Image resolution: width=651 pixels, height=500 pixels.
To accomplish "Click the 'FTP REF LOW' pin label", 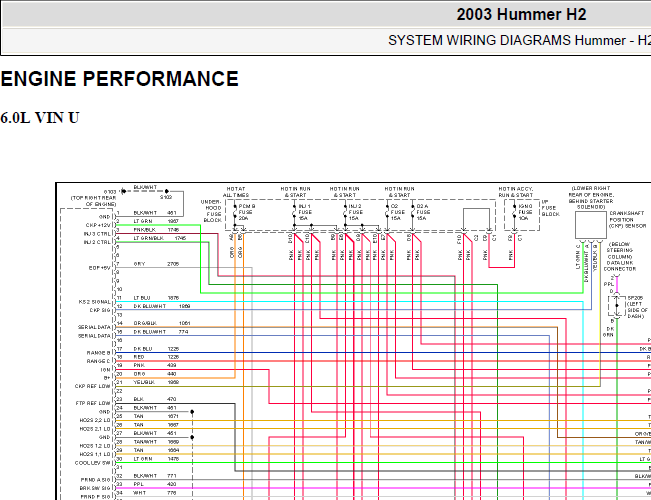I will 93,403.
